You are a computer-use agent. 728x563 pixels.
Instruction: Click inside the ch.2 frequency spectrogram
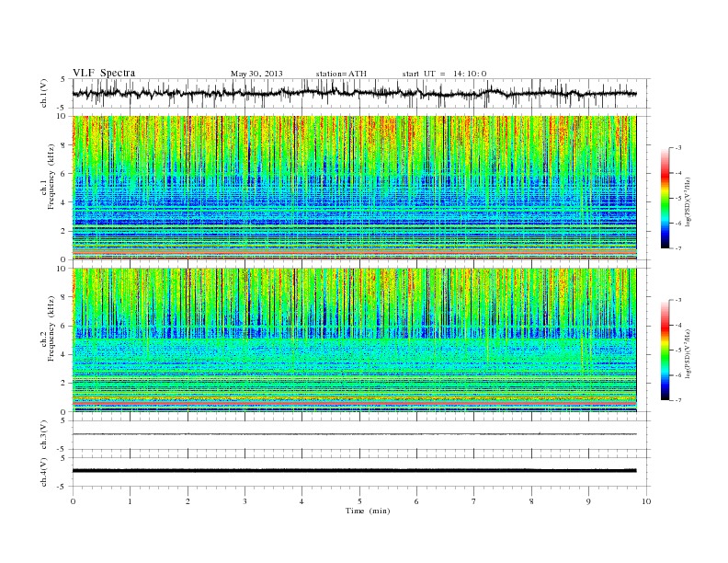pos(354,340)
